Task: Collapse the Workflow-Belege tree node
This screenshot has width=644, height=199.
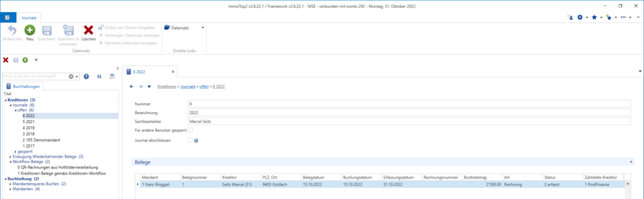Action: (x=10, y=162)
